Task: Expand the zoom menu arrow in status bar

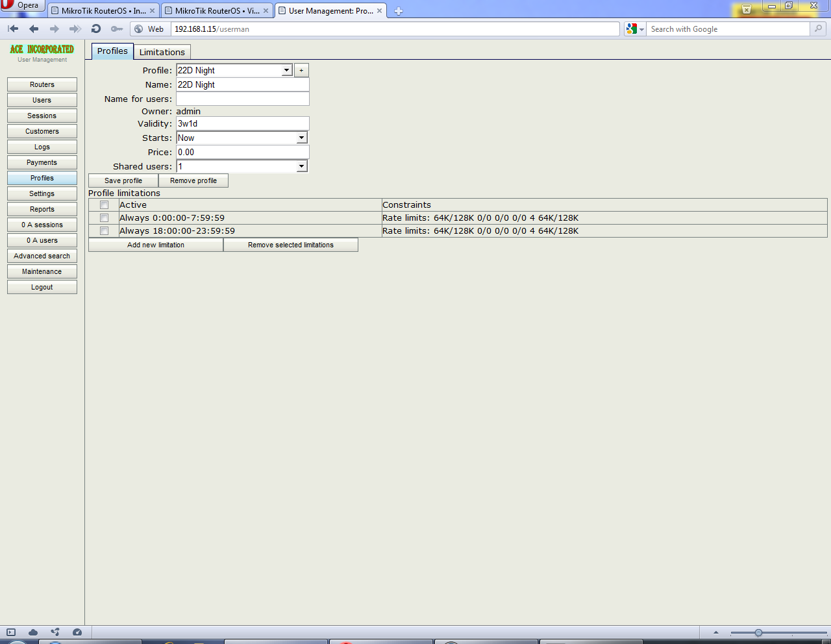Action: tap(716, 632)
